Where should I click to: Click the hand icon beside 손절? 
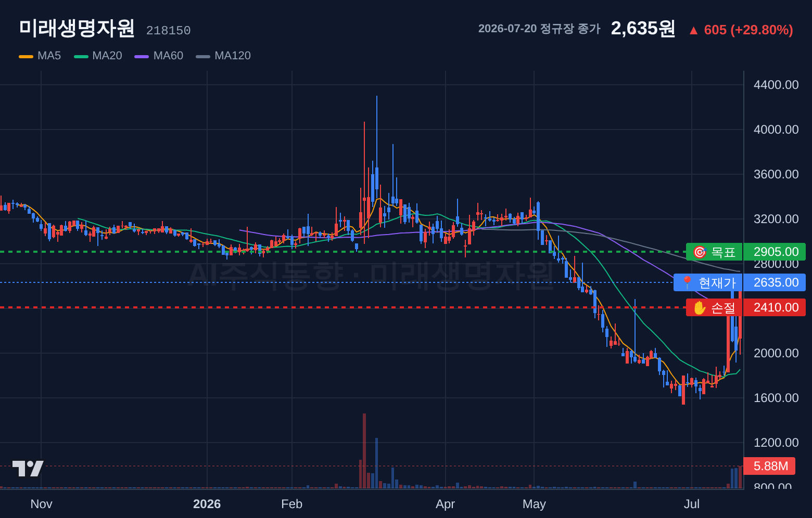point(700,308)
